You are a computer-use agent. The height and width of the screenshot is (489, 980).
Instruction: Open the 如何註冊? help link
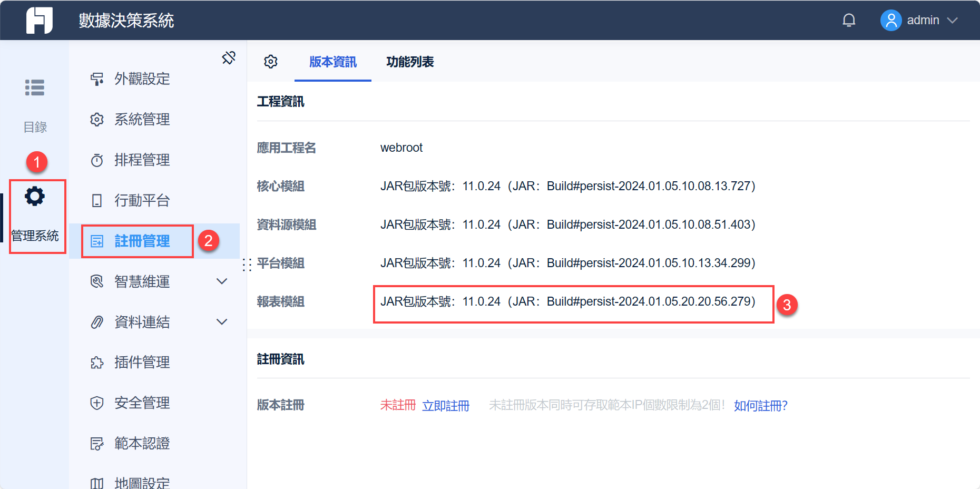point(761,406)
